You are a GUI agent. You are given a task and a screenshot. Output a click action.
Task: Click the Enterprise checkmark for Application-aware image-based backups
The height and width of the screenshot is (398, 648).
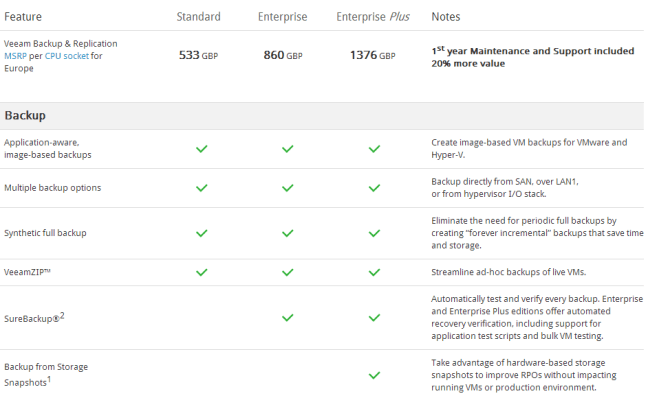(x=288, y=149)
